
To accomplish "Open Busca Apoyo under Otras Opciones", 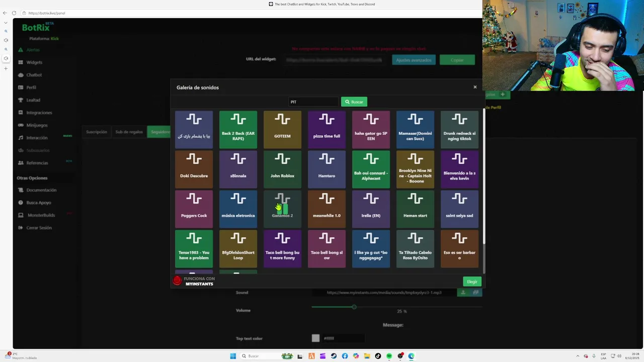I will [39, 203].
